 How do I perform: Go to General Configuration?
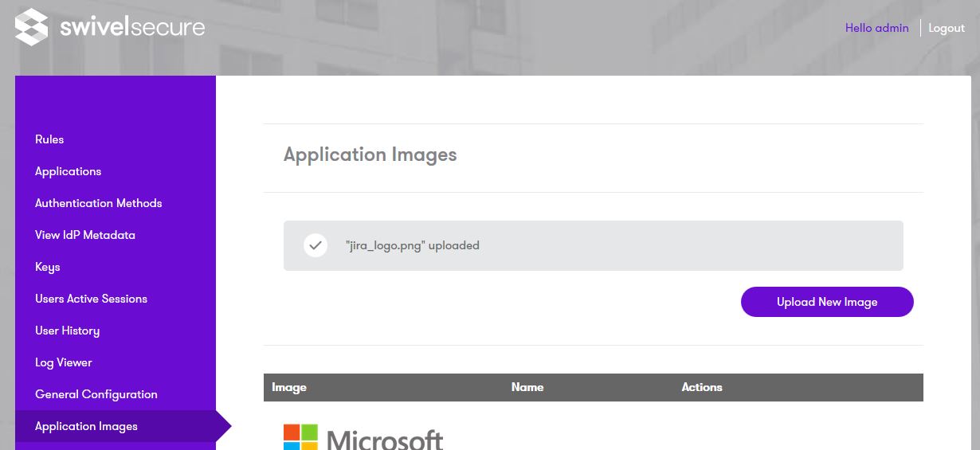[96, 394]
